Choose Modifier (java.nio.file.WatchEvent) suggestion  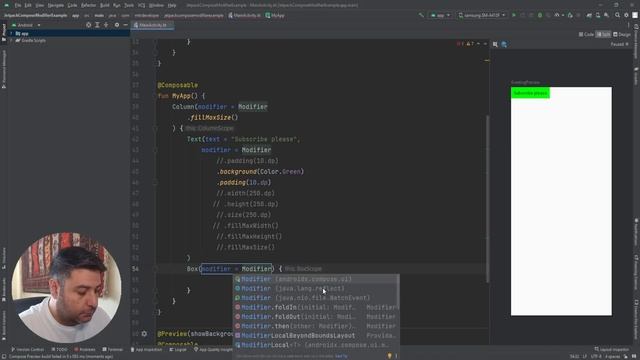(x=316, y=298)
